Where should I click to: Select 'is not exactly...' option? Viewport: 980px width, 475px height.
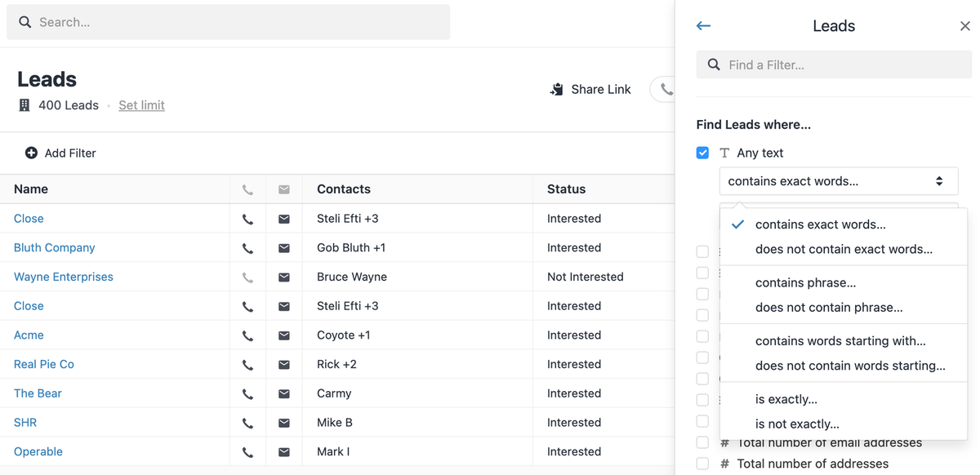[844, 424]
